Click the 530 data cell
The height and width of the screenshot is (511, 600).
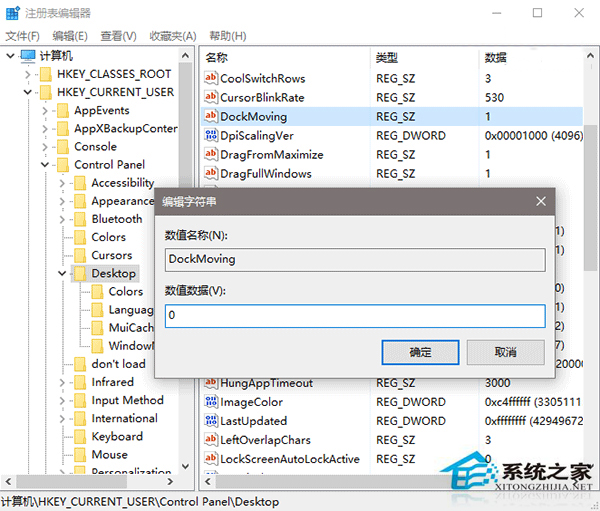point(494,98)
